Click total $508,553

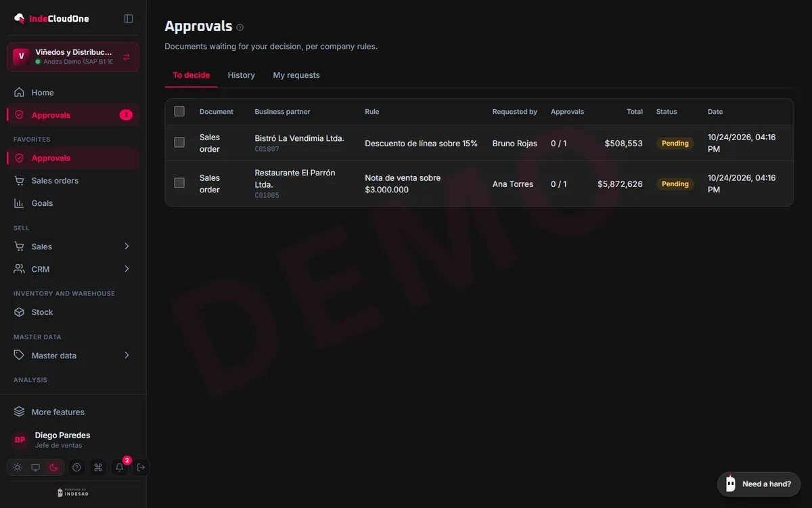[x=624, y=144]
